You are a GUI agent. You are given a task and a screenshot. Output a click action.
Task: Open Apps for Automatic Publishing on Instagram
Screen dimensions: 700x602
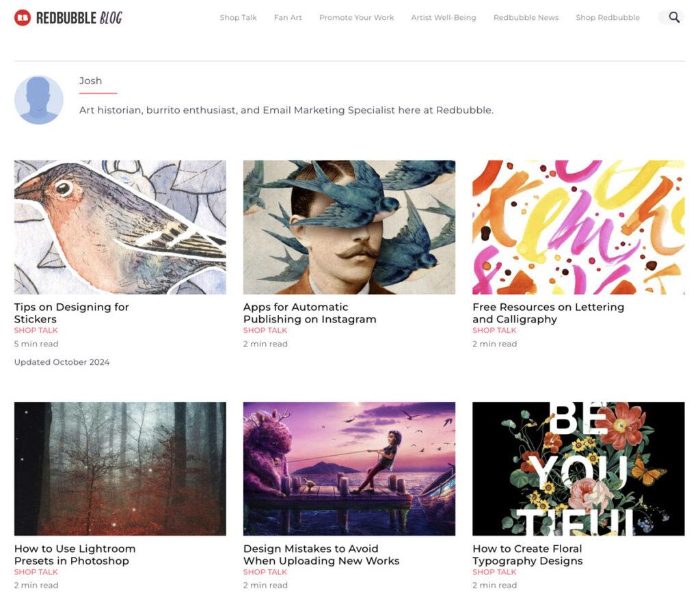tap(309, 313)
